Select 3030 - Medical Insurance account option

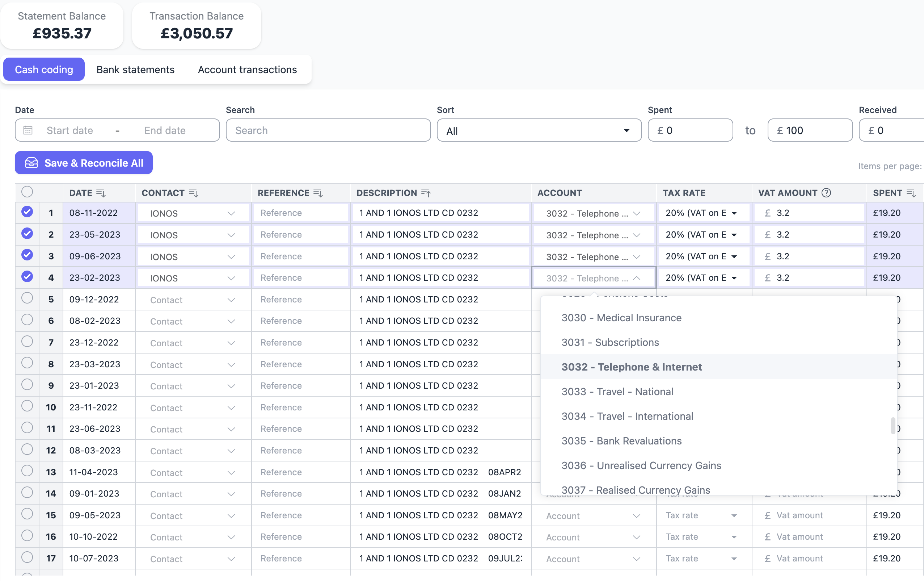click(718, 318)
